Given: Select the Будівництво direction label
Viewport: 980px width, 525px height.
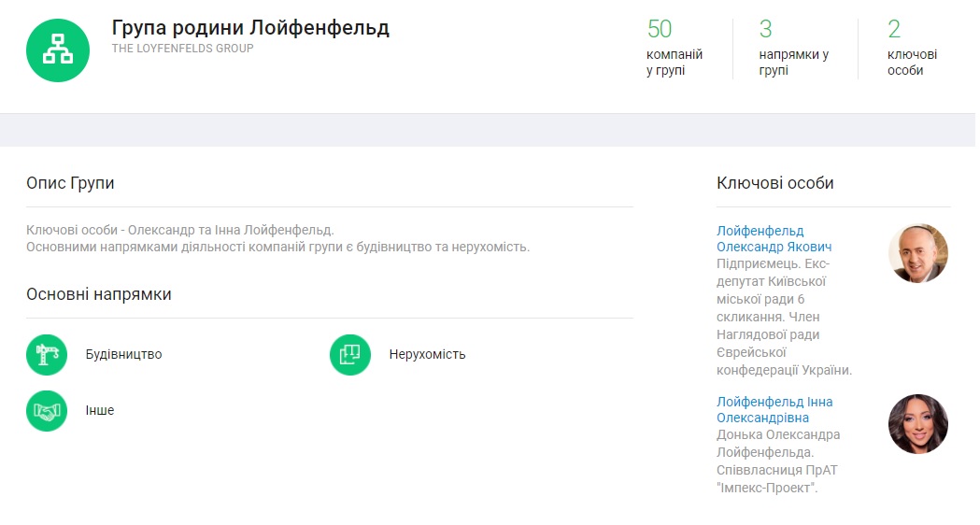Looking at the screenshot, I should point(123,355).
